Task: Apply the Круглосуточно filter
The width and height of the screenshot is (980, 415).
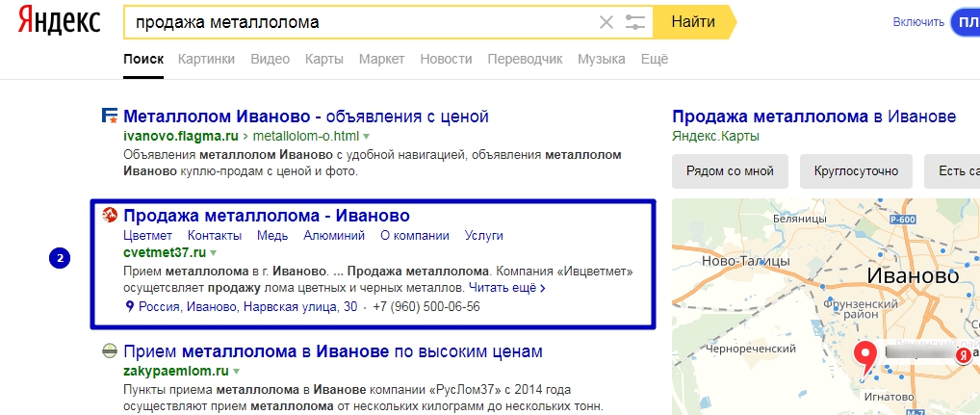Action: [856, 171]
